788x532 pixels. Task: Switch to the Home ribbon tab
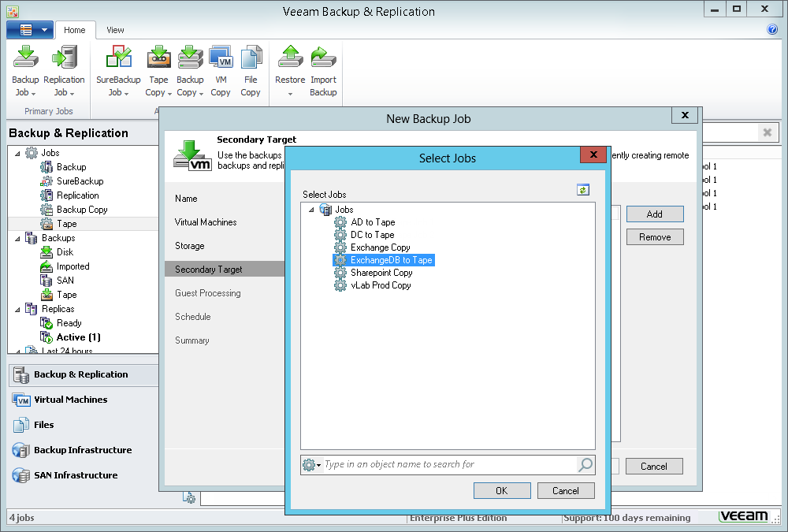(x=74, y=30)
